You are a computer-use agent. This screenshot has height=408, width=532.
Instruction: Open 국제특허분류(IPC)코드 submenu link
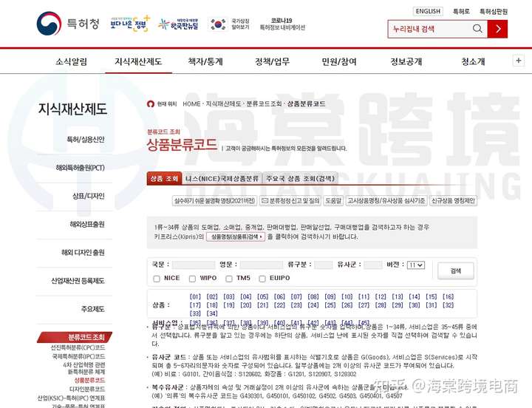pyautogui.click(x=79, y=356)
